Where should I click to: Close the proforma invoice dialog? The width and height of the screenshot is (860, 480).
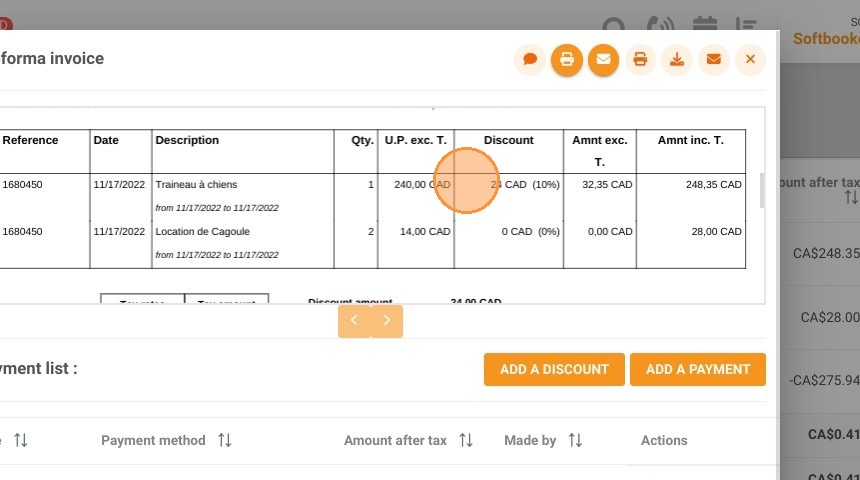pos(750,59)
